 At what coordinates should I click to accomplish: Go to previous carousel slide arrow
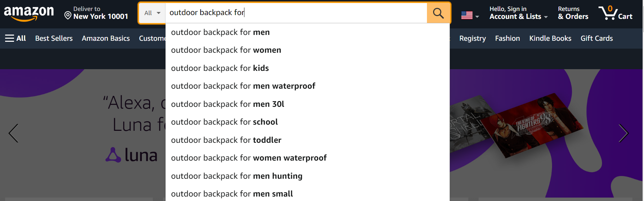13,133
